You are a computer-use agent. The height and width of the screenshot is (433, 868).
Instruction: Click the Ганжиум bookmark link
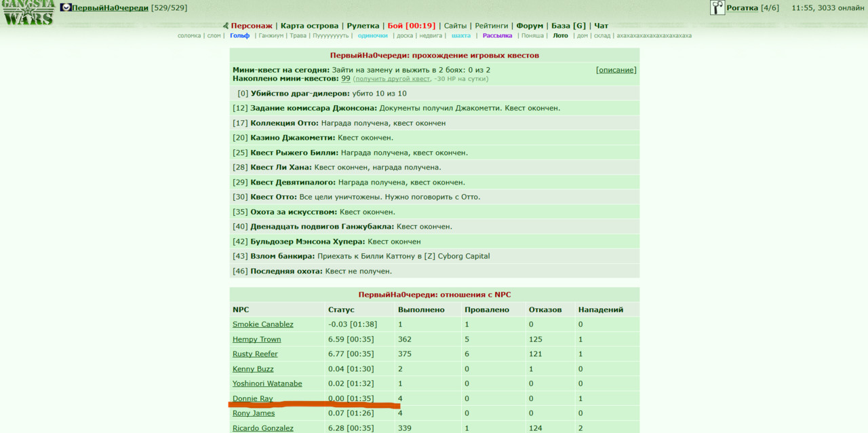271,35
